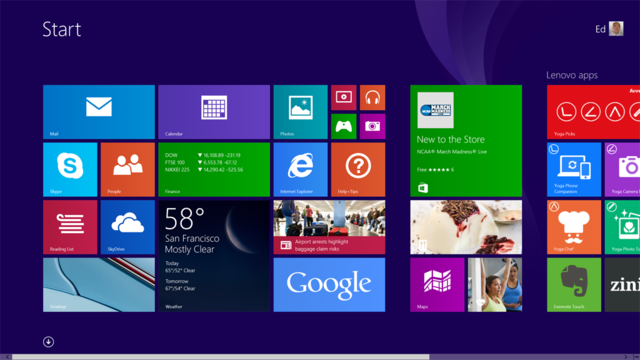The height and width of the screenshot is (360, 640).
Task: Show all apps with the down arrow
Action: 48,342
